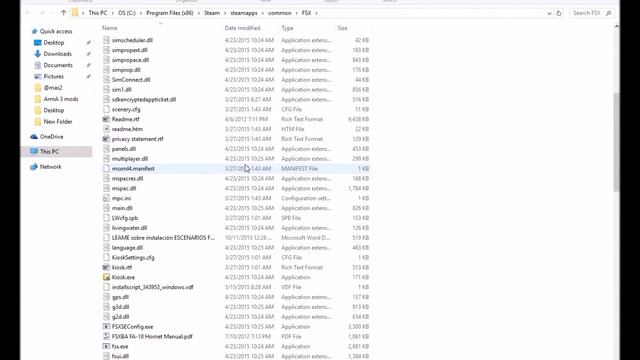Viewport: 640px width, 360px height.
Task: Jump to Steam breadcrumb segment
Action: pos(212,13)
